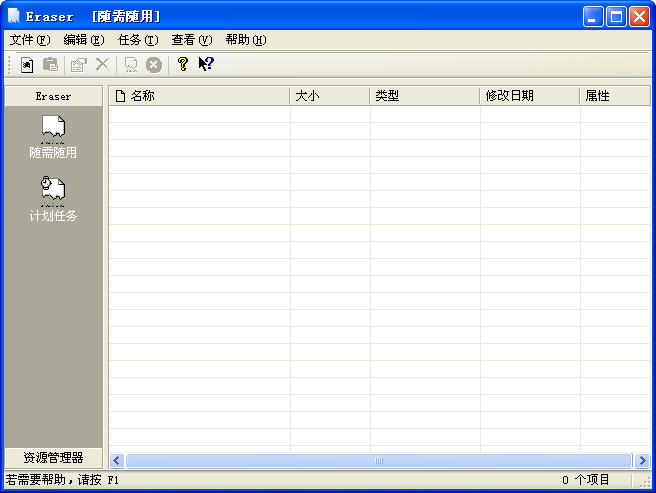The width and height of the screenshot is (656, 493).
Task: Open the 编辑 menu
Action: click(83, 40)
